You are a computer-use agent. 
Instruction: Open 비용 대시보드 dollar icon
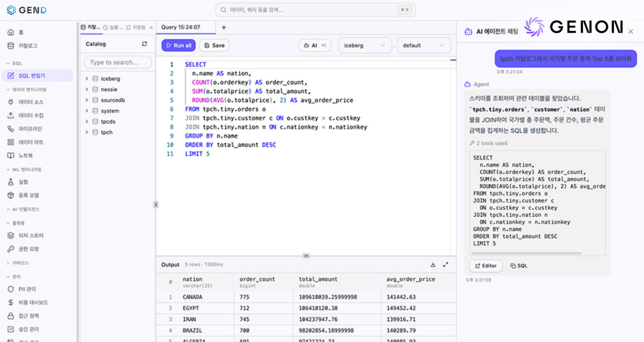point(10,303)
